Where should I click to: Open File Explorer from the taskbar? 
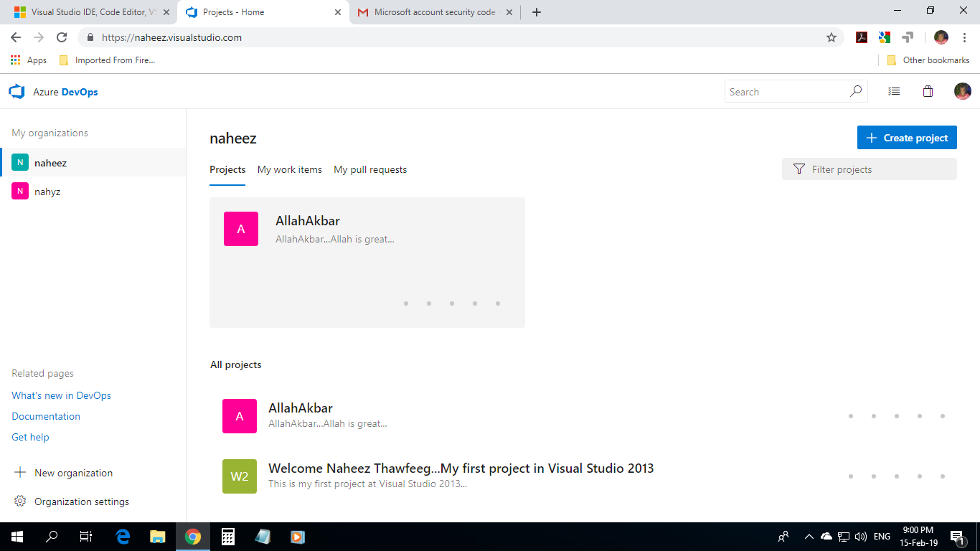[158, 537]
